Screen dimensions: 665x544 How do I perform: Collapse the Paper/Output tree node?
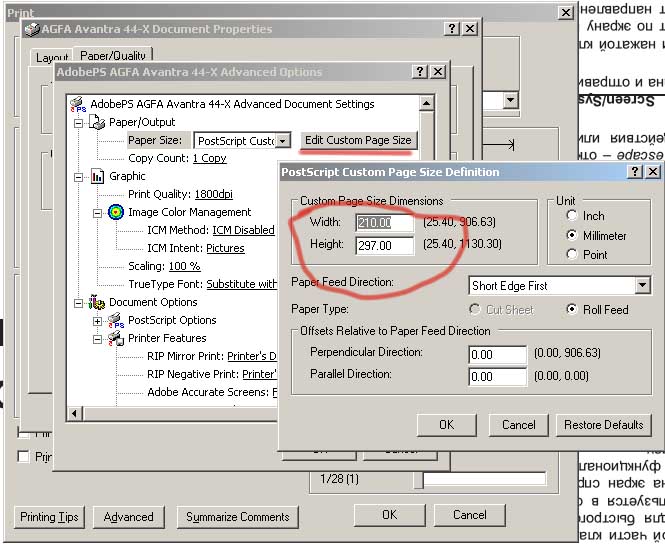[x=78, y=123]
